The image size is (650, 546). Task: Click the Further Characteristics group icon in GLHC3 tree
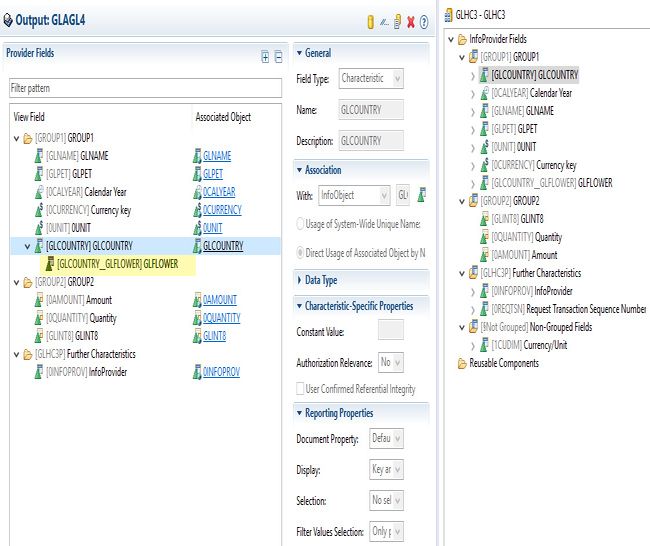[x=473, y=272]
